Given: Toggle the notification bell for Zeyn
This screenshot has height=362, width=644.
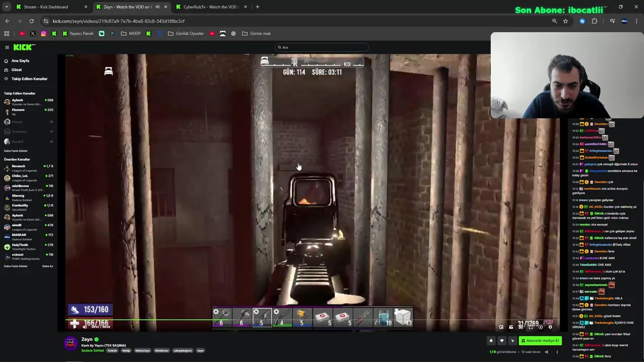Looking at the screenshot, I should (491, 340).
